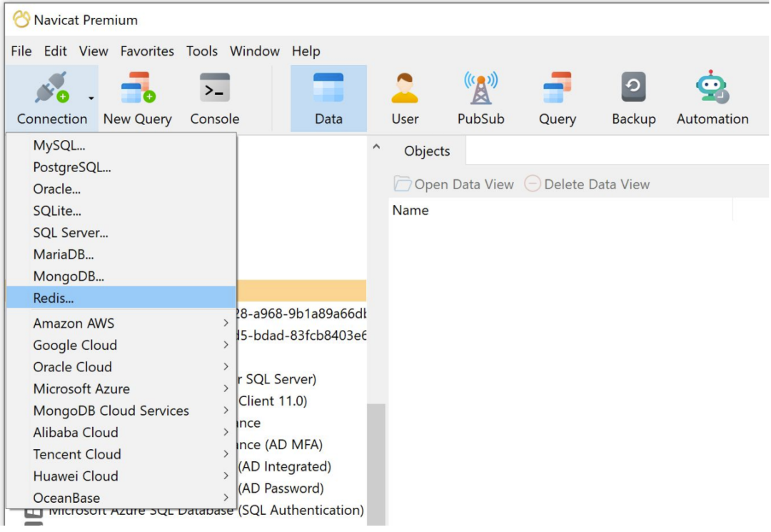Viewport: 771px width, 532px height.
Task: Expand the Amazon AWS submenu
Action: pos(121,323)
